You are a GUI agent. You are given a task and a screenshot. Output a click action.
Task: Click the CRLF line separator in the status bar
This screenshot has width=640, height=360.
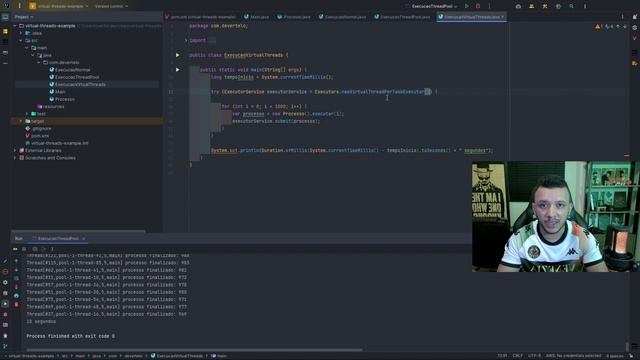(518, 356)
